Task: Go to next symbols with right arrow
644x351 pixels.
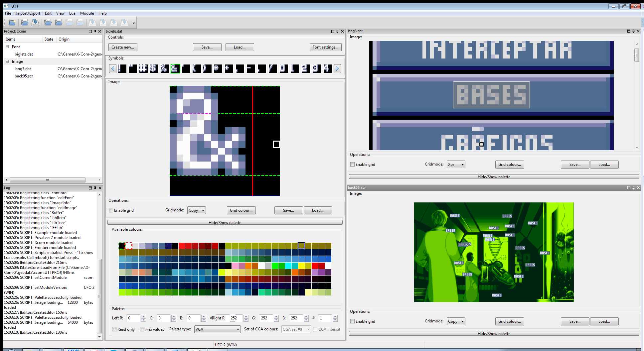Action: click(337, 68)
